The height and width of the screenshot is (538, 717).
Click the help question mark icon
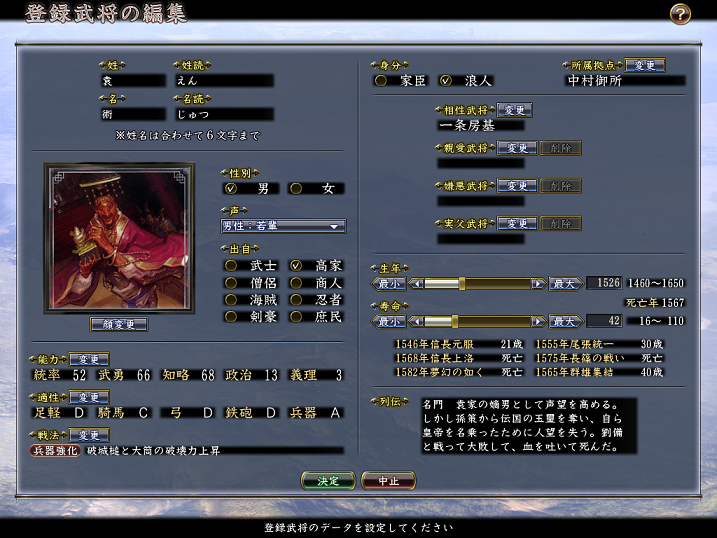[x=680, y=14]
